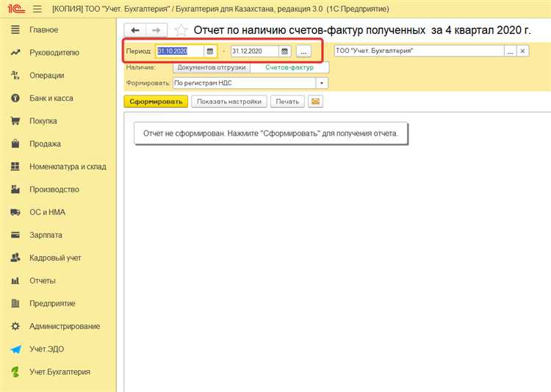
Task: Open the Предприятие section
Action: point(52,303)
